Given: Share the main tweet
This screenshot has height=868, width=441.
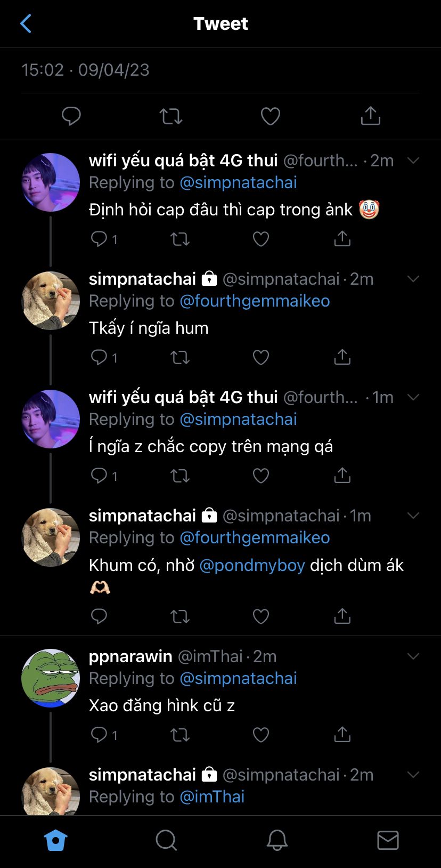Looking at the screenshot, I should [x=370, y=116].
